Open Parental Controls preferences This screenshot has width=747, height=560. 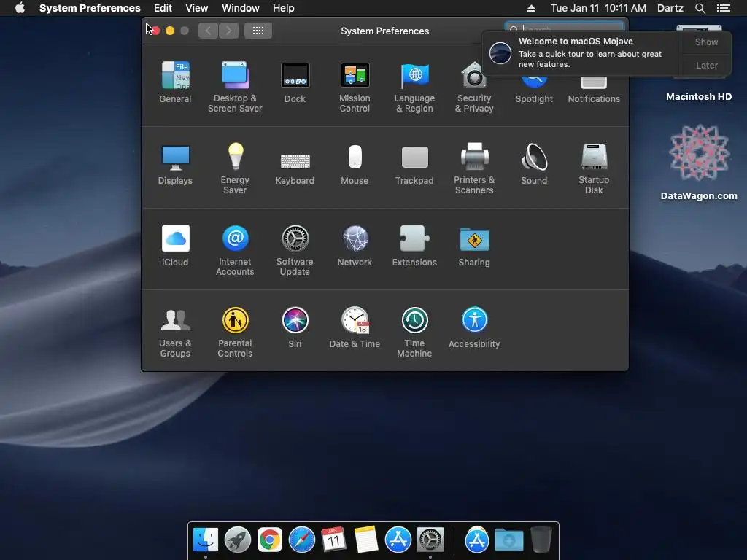pyautogui.click(x=235, y=332)
